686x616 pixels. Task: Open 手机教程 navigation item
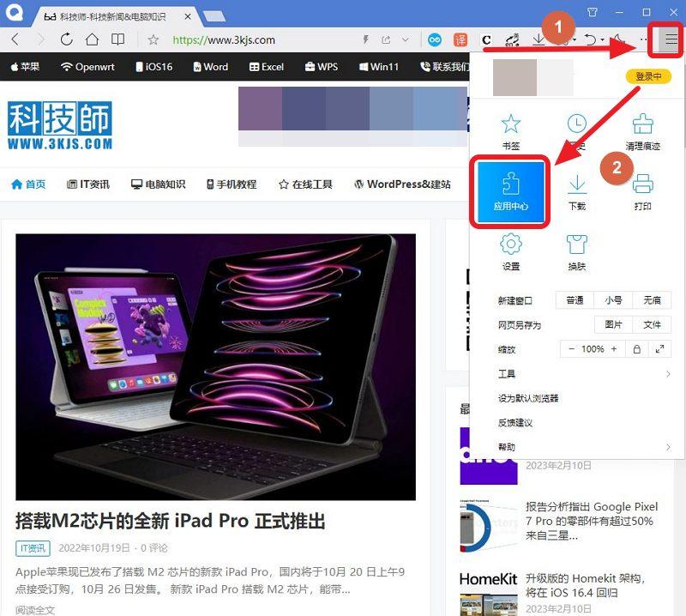(232, 184)
